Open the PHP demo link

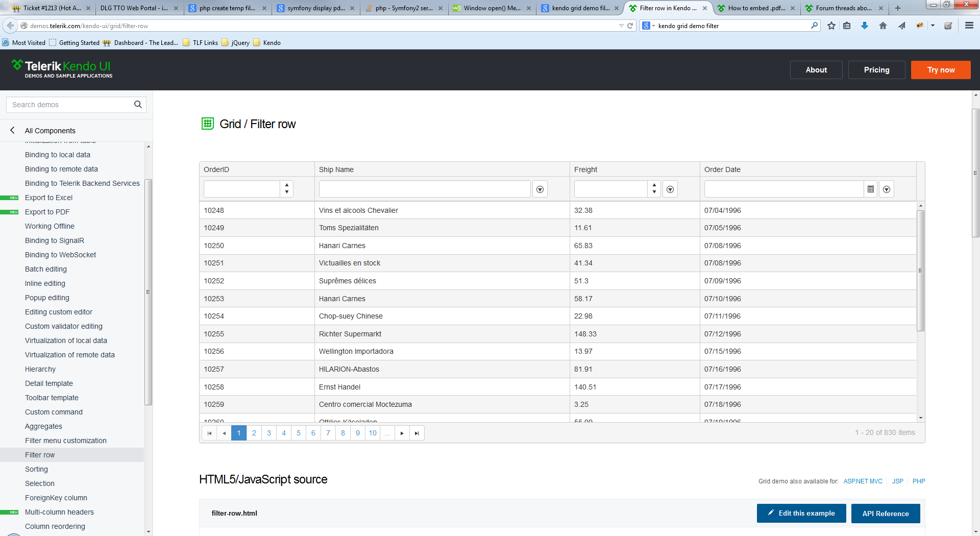[x=919, y=481]
